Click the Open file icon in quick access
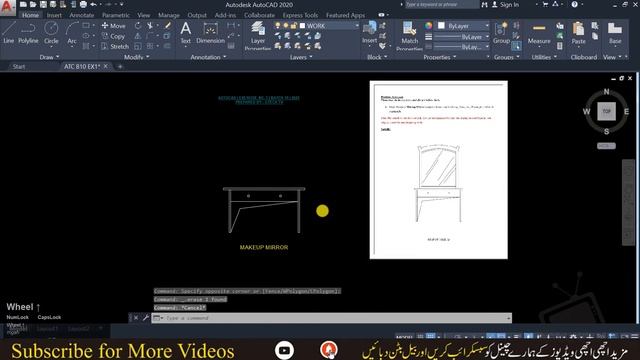Image resolution: width=640 pixels, height=360 pixels. (x=33, y=4)
